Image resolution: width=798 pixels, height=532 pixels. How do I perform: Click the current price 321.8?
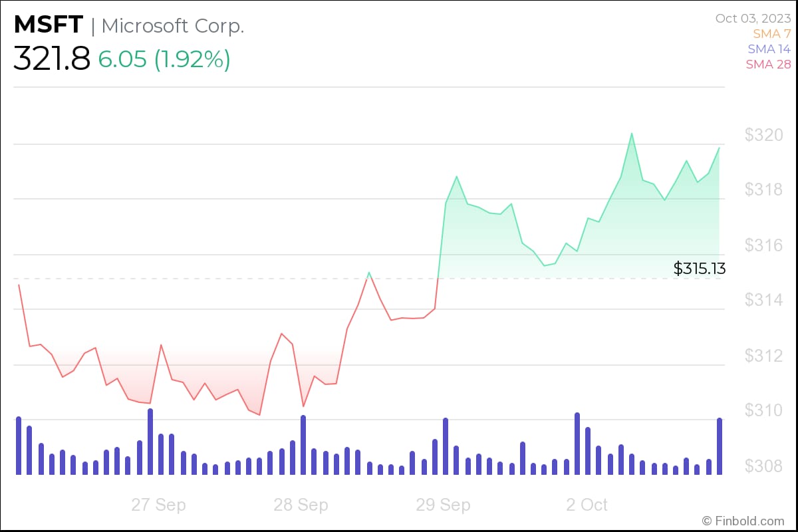[52, 59]
